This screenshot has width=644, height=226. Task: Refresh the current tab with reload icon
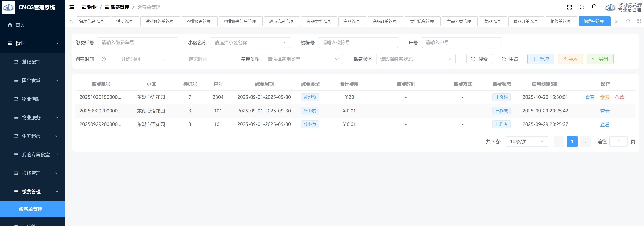(628, 21)
